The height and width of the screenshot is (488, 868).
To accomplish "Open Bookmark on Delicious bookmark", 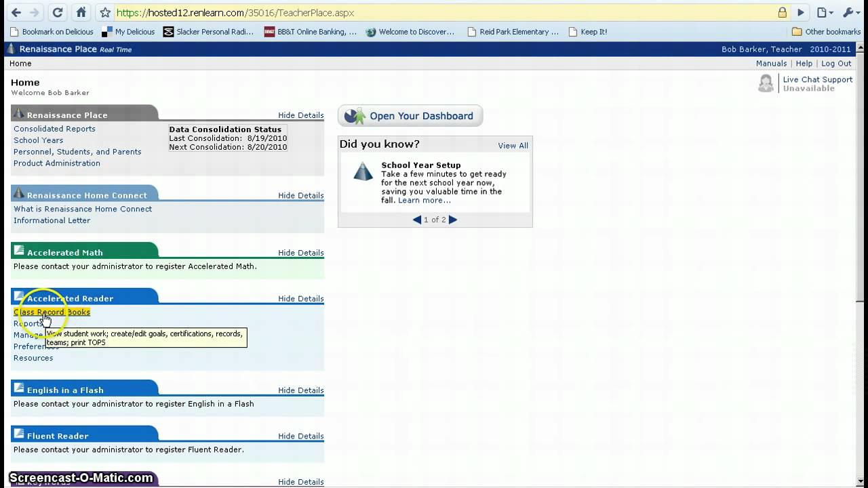I will (52, 32).
